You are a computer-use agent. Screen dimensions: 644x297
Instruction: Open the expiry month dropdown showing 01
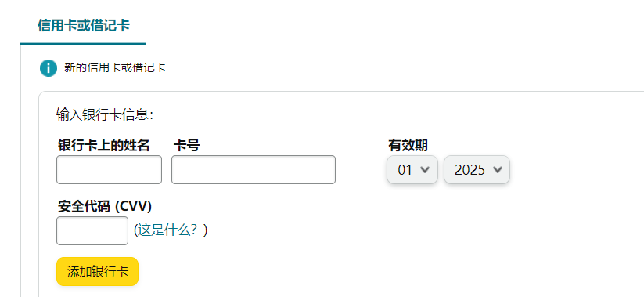[x=412, y=169]
